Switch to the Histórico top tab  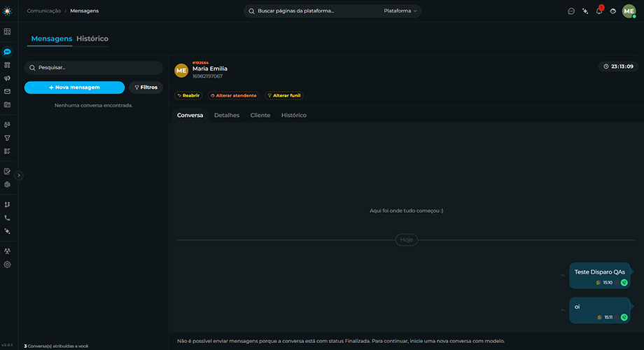[92, 38]
